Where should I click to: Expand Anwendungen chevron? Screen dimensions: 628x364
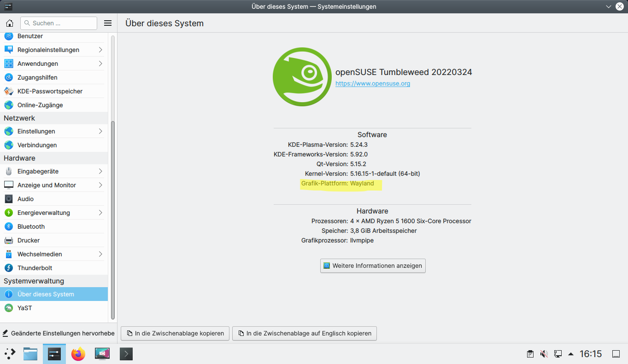[100, 64]
